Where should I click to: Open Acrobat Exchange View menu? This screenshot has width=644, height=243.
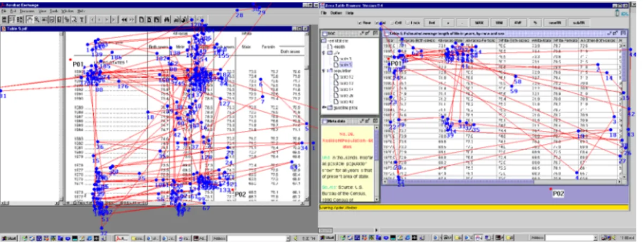(x=42, y=11)
